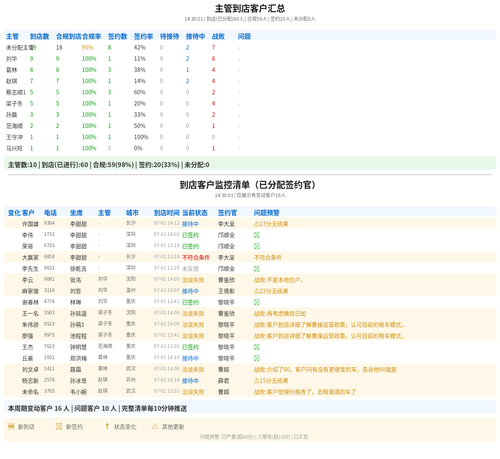Click the 主管到店客户汇总 title
The image size is (500, 459).
point(250,8)
